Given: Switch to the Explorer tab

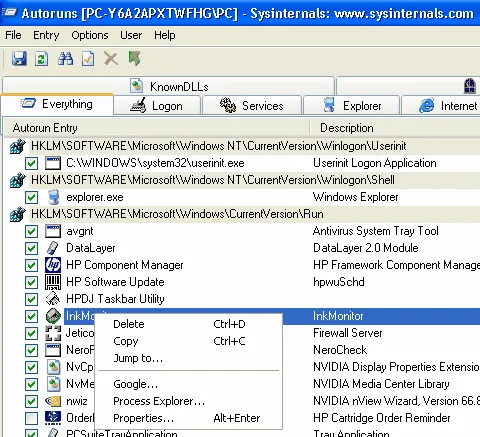Looking at the screenshot, I should pyautogui.click(x=351, y=106).
